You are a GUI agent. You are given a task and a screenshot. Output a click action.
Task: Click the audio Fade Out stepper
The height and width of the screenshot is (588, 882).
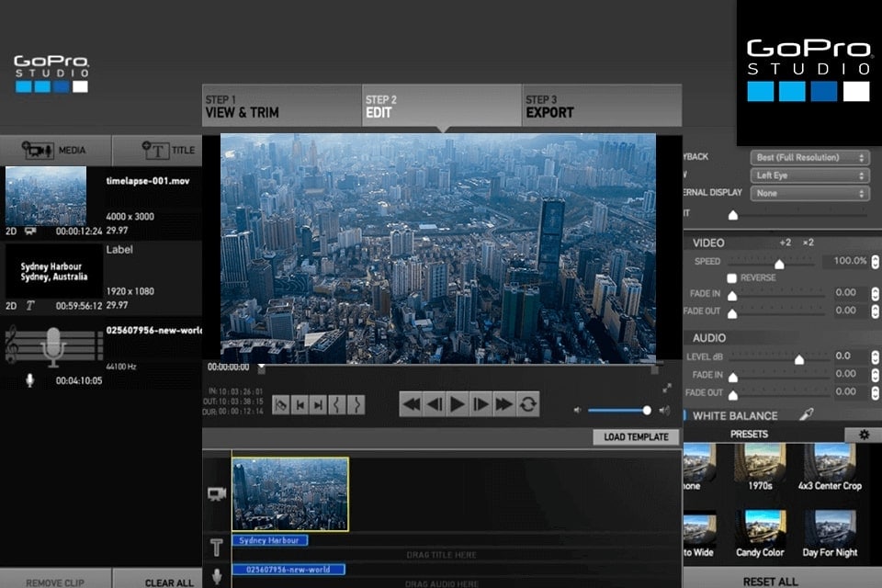(876, 392)
